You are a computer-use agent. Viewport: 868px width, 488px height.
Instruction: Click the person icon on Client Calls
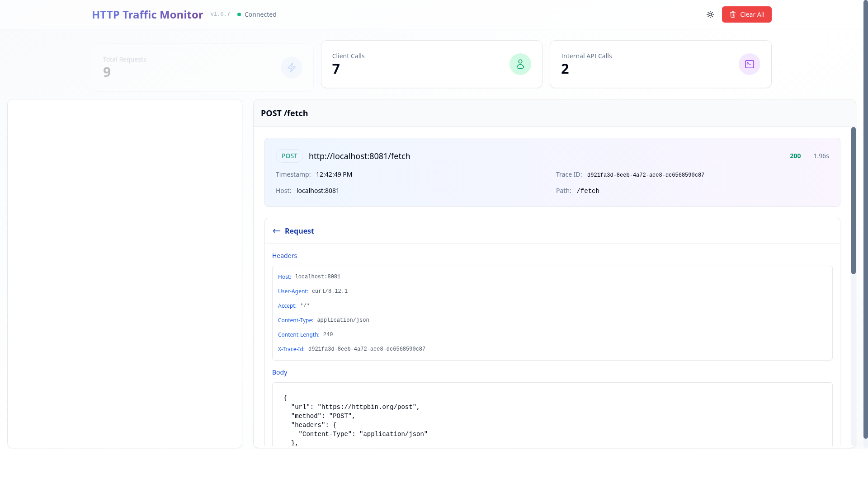pyautogui.click(x=520, y=64)
